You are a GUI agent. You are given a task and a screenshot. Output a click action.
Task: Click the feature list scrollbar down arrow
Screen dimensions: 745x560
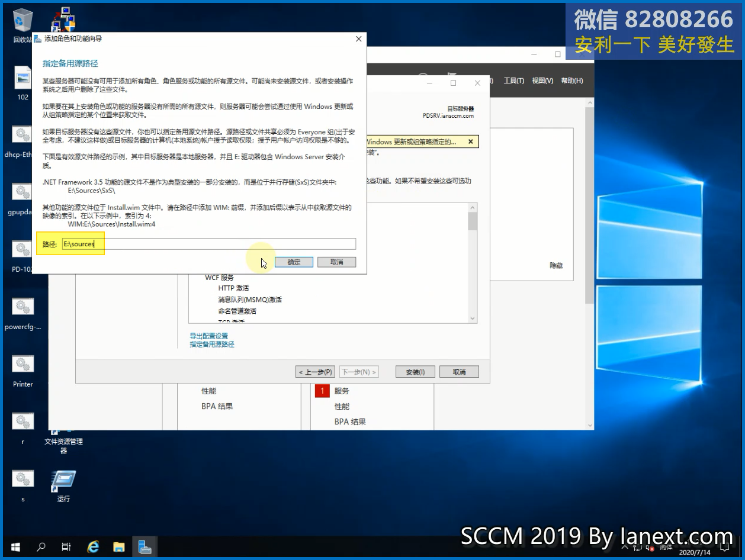473,318
